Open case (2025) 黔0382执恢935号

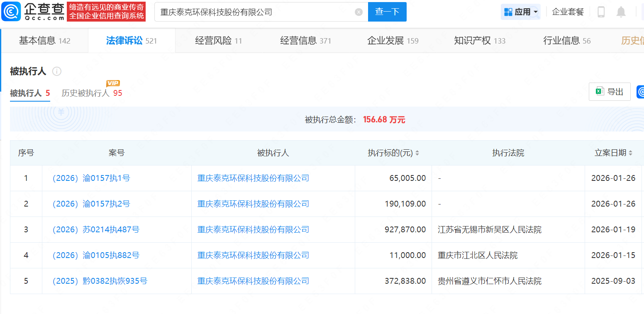pyautogui.click(x=99, y=281)
